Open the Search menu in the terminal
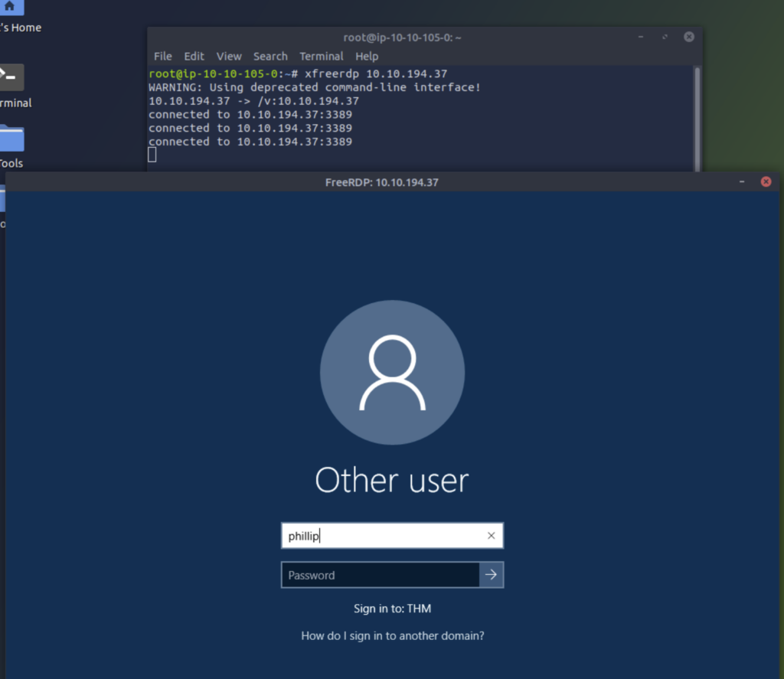This screenshot has height=679, width=784. (x=270, y=56)
